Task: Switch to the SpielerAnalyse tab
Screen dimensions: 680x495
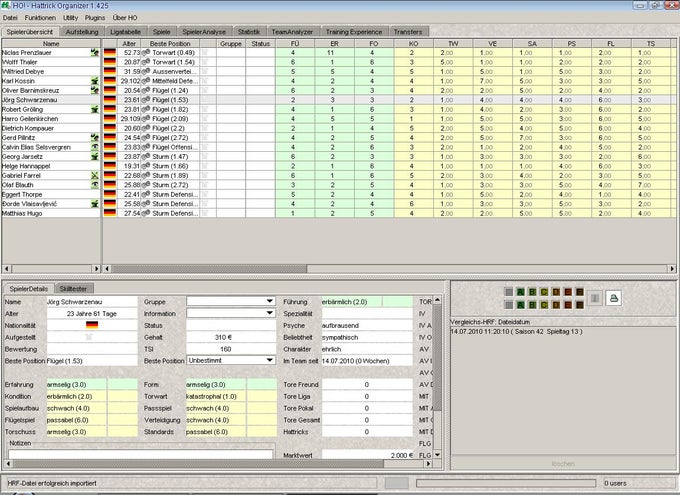Action: (x=204, y=32)
